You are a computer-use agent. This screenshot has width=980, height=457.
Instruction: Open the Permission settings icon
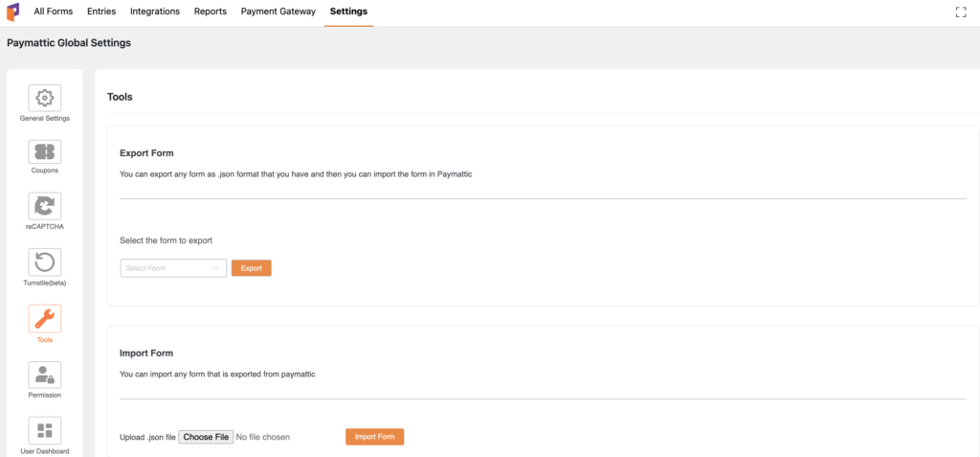44,375
